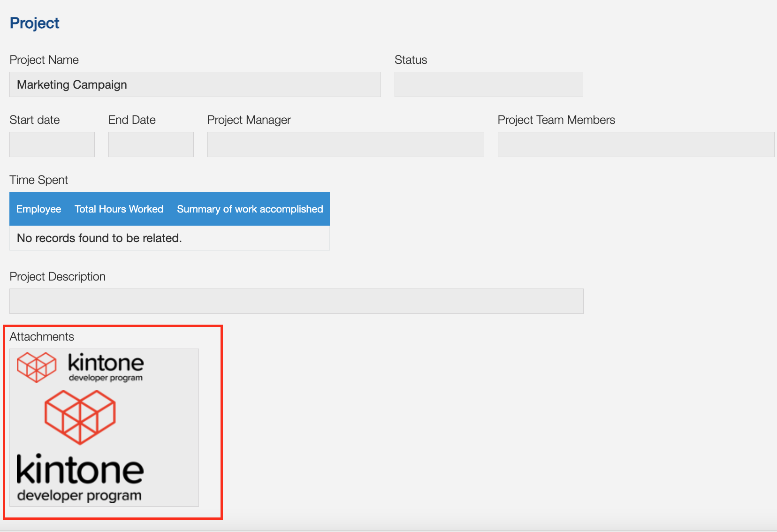Select the Start date field
The image size is (777, 532).
coord(52,144)
